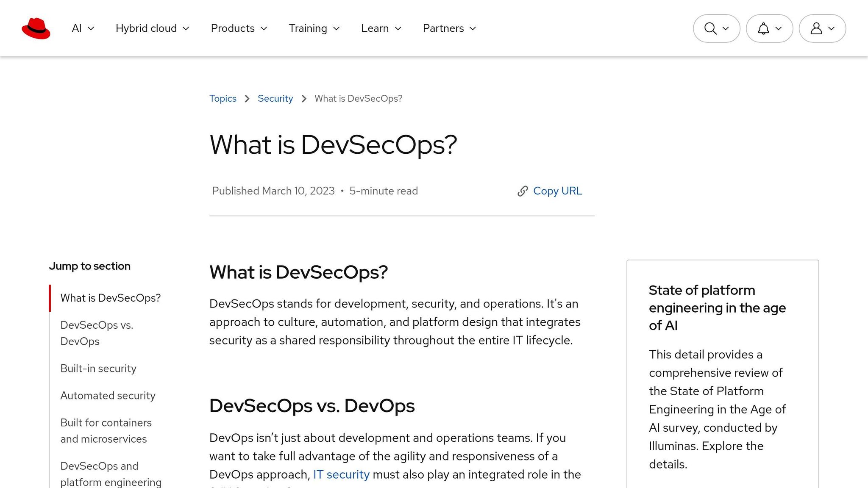The height and width of the screenshot is (488, 868).
Task: Open the Products navigation menu
Action: tap(239, 28)
